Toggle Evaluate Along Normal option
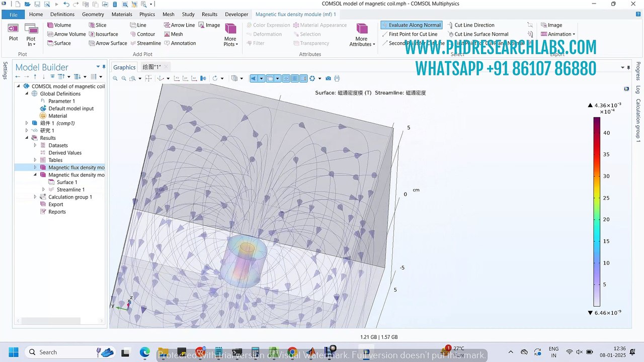Screen dimensions: 644x362 pos(411,25)
